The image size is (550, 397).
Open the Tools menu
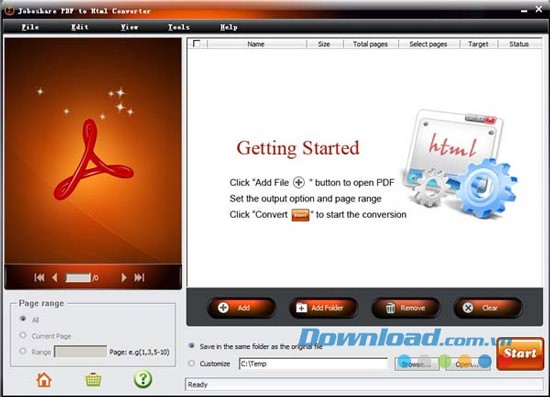click(x=179, y=27)
